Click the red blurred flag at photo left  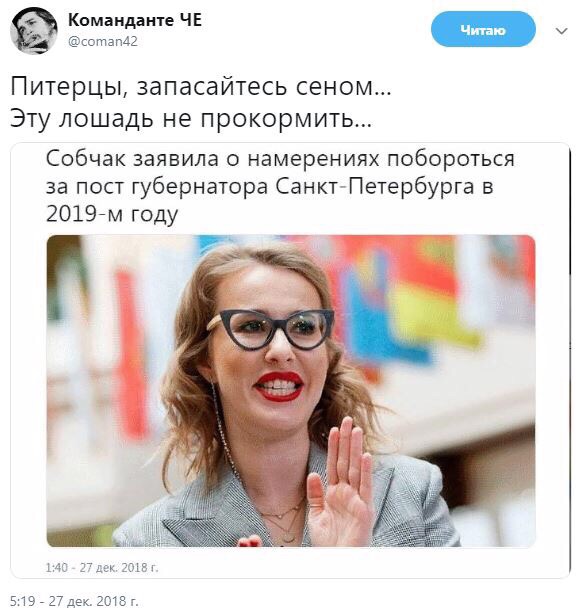click(x=132, y=351)
